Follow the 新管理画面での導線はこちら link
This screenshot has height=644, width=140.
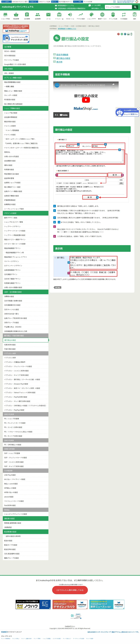click(67, 28)
